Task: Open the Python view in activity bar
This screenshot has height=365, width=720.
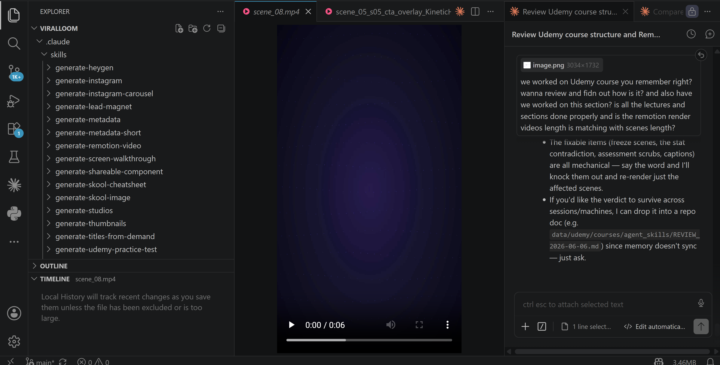Action: [x=14, y=213]
